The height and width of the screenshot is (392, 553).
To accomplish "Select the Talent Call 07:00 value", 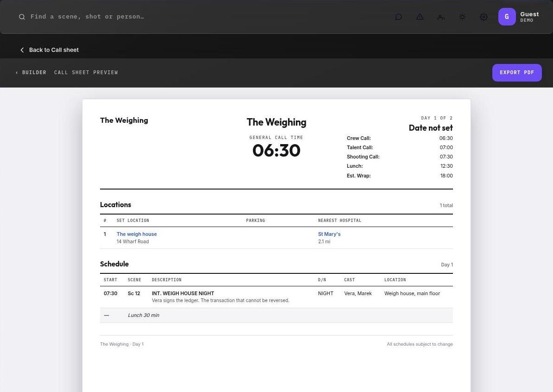I will (x=446, y=147).
